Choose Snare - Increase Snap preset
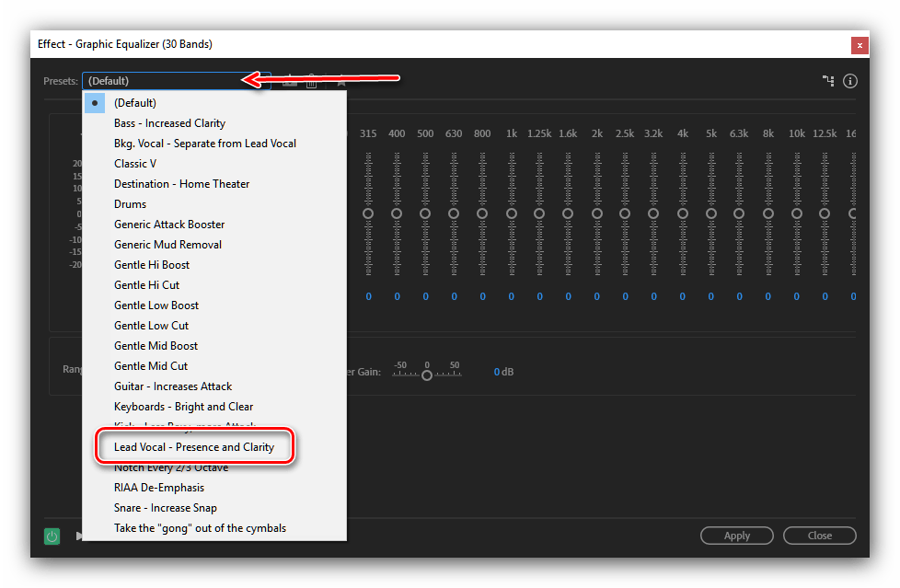Image resolution: width=900 pixels, height=588 pixels. pos(215,508)
